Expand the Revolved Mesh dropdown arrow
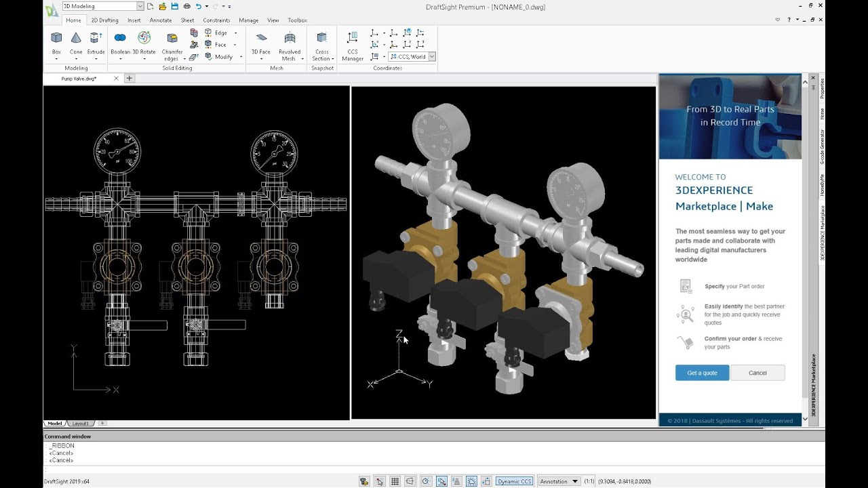 coord(302,59)
